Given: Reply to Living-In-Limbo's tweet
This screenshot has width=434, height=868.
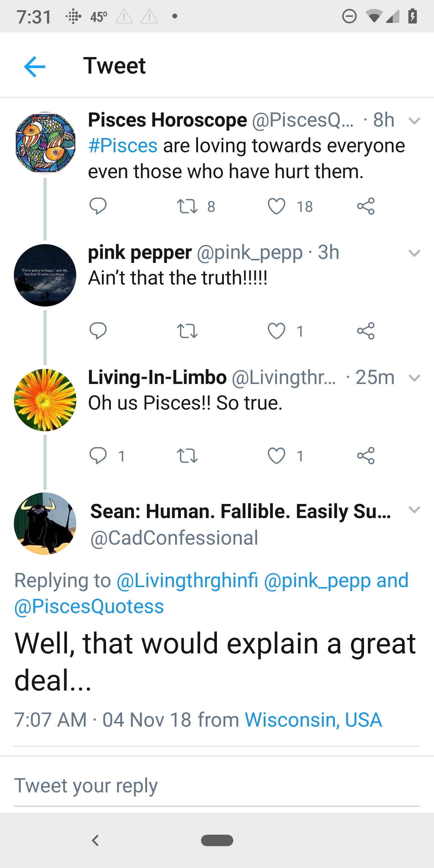Looking at the screenshot, I should pyautogui.click(x=98, y=456).
